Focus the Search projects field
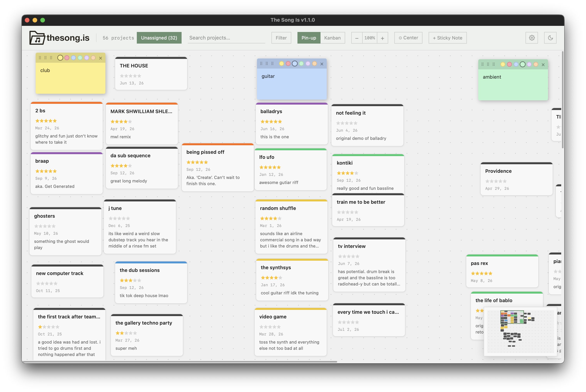 (226, 38)
